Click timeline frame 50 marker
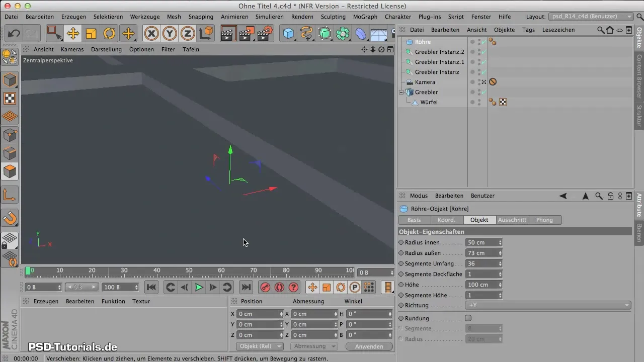The width and height of the screenshot is (644, 362). 189,271
